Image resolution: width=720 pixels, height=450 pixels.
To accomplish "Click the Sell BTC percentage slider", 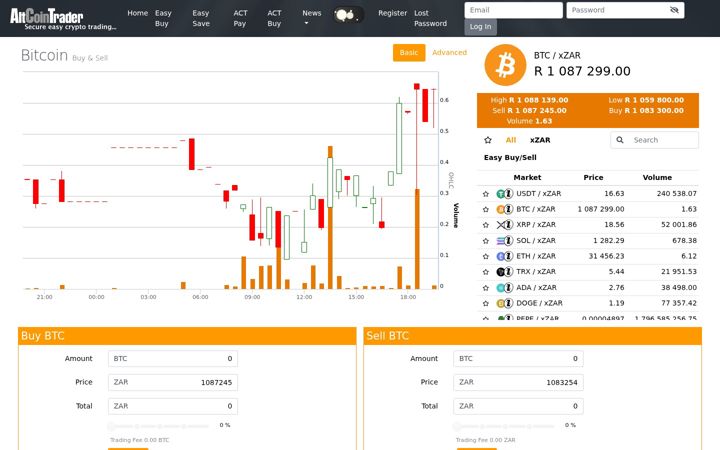I will [504, 426].
